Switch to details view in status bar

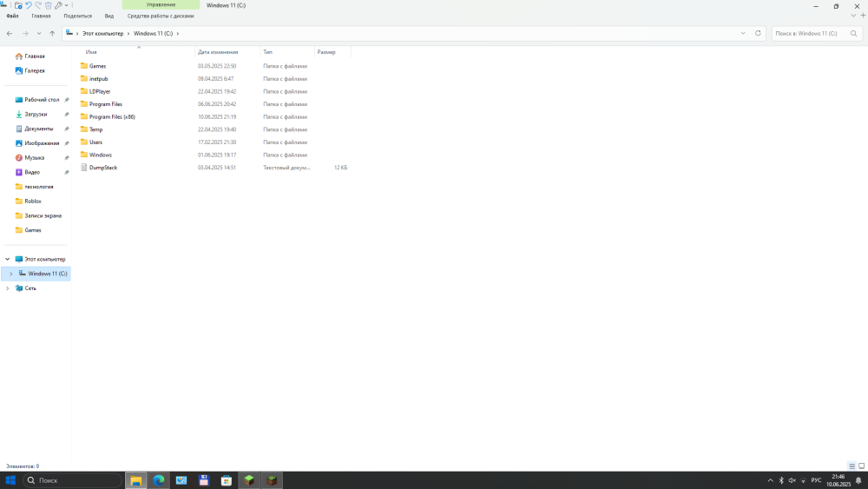pyautogui.click(x=852, y=466)
